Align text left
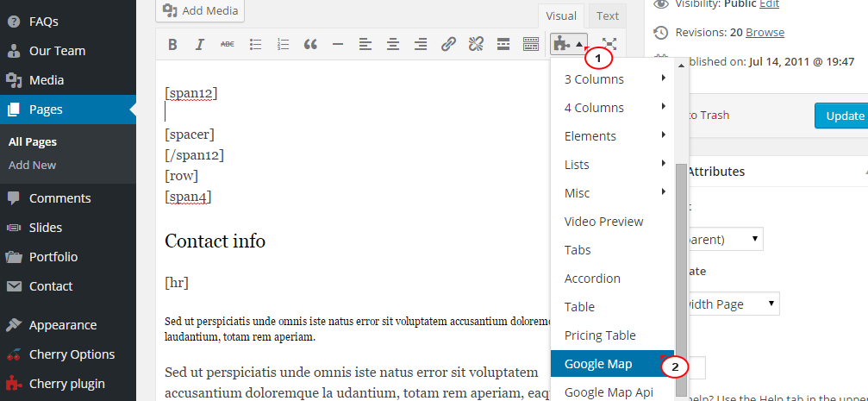 (x=365, y=44)
